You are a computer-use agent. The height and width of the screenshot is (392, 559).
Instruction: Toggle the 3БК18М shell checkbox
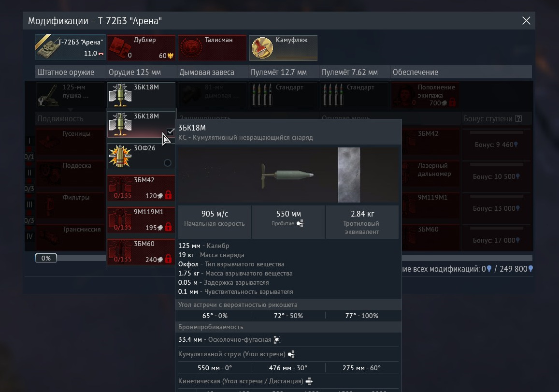[x=170, y=131]
